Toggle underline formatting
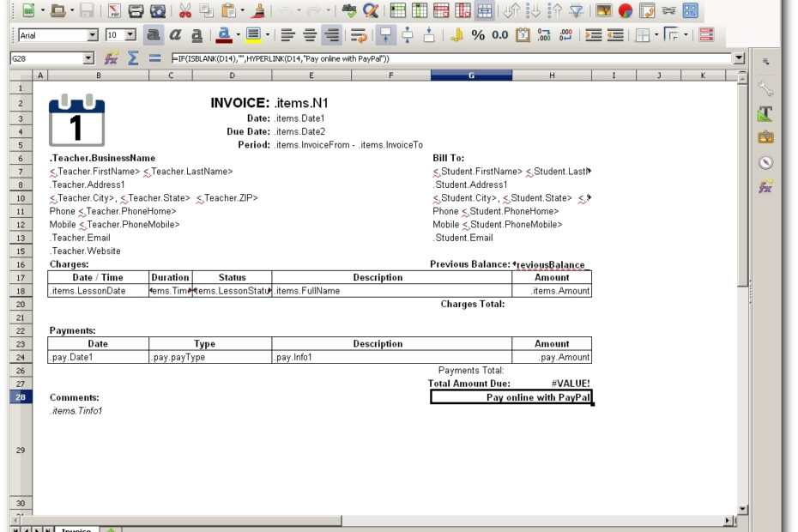Viewport: 798px width, 532px height. [195, 34]
